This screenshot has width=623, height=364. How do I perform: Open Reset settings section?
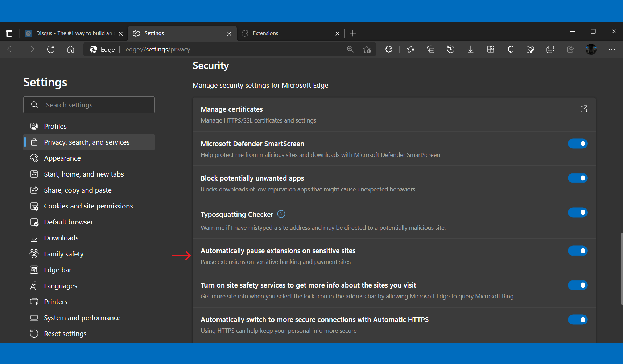pyautogui.click(x=89, y=334)
